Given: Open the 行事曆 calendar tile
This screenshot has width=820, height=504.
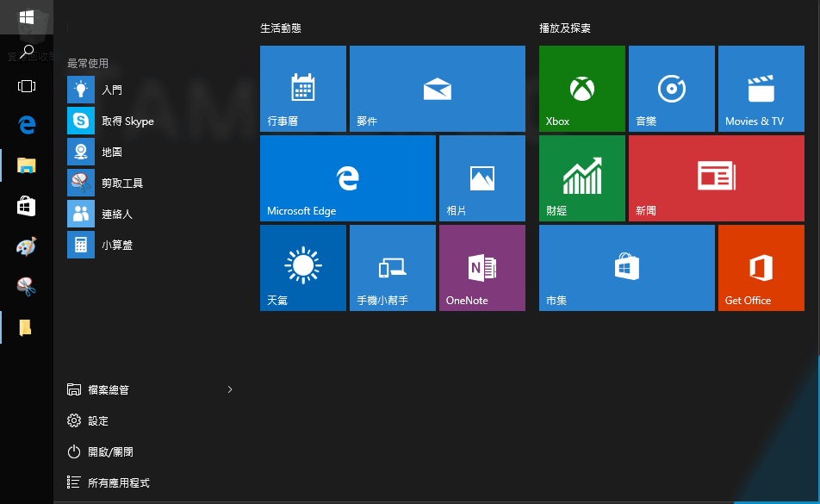Looking at the screenshot, I should pos(303,89).
